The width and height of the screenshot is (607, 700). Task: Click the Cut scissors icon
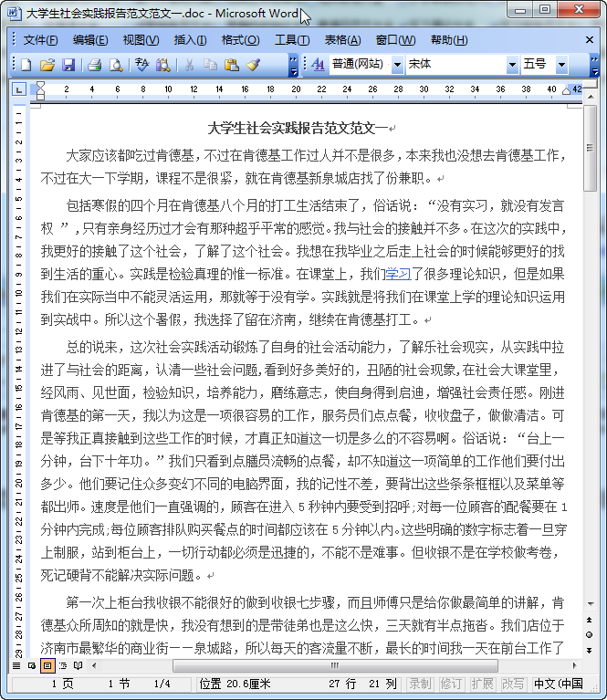click(x=189, y=65)
